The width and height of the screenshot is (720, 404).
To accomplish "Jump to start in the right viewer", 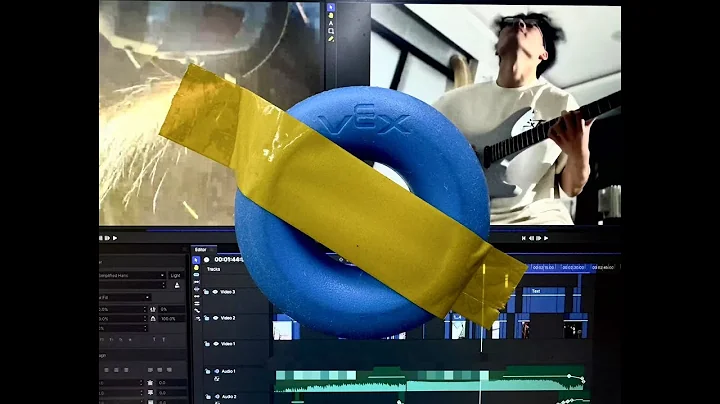I will point(524,238).
